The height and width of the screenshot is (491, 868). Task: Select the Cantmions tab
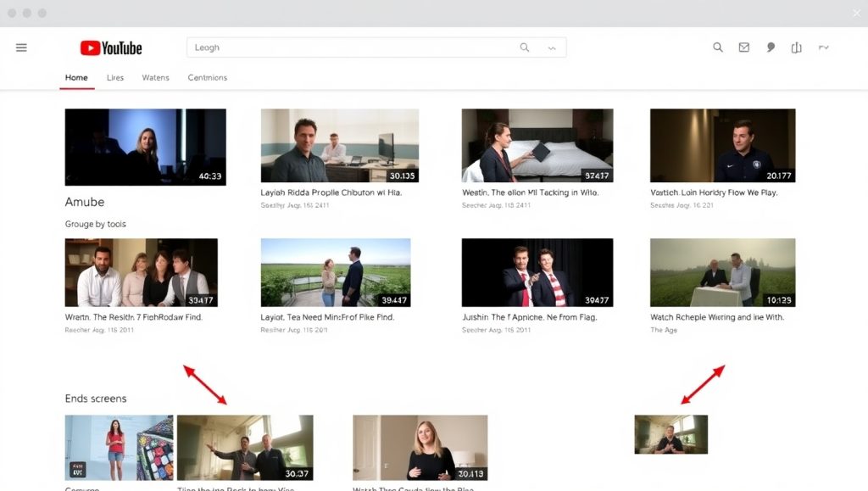pos(208,77)
